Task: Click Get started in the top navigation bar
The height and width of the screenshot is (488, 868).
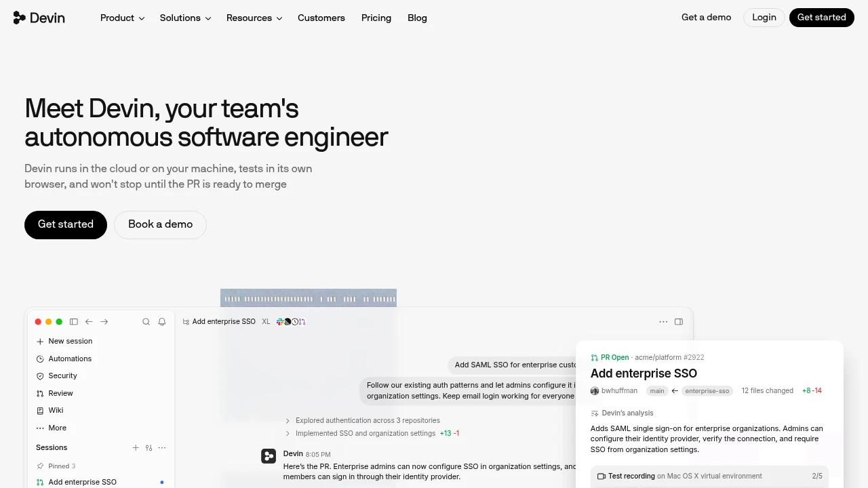Action: 822,18
